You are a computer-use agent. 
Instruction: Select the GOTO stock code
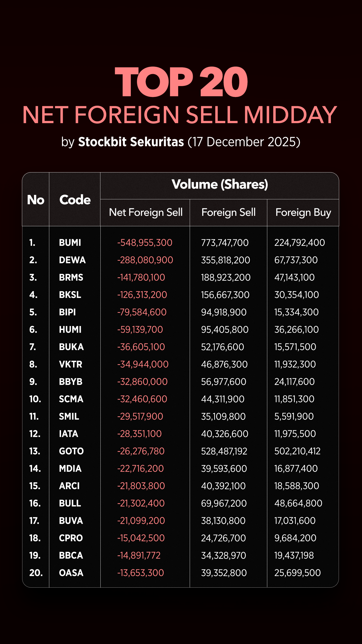71,451
